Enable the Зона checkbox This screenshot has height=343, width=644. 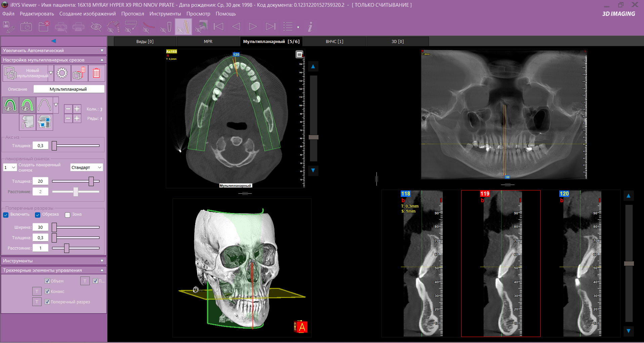[68, 215]
